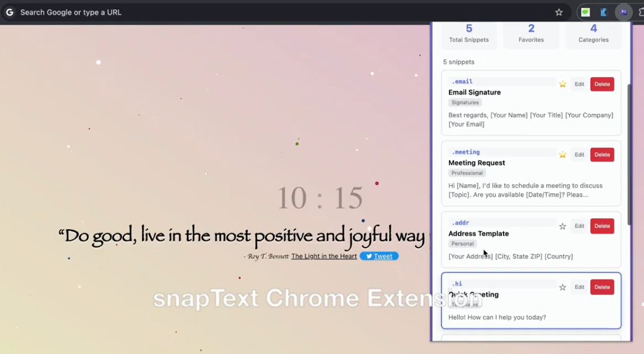Open the green chat bubble extension
Screen dimensions: 644x354
pos(585,12)
